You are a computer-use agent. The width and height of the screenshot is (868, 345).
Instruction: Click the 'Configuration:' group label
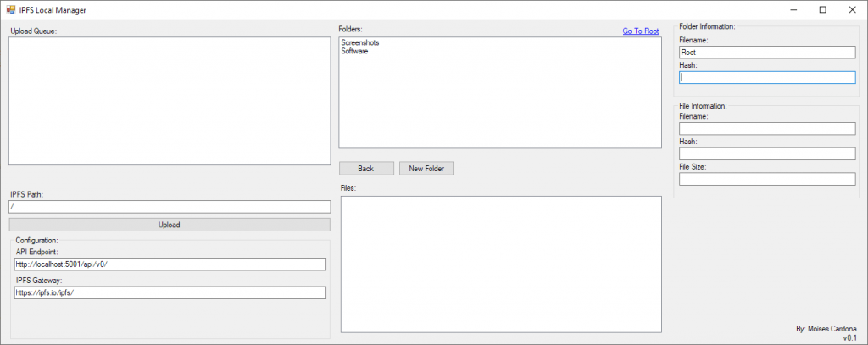[x=36, y=241]
